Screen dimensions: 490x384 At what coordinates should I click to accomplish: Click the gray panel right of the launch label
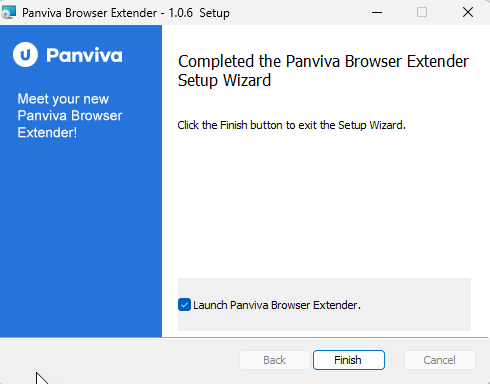click(x=415, y=305)
